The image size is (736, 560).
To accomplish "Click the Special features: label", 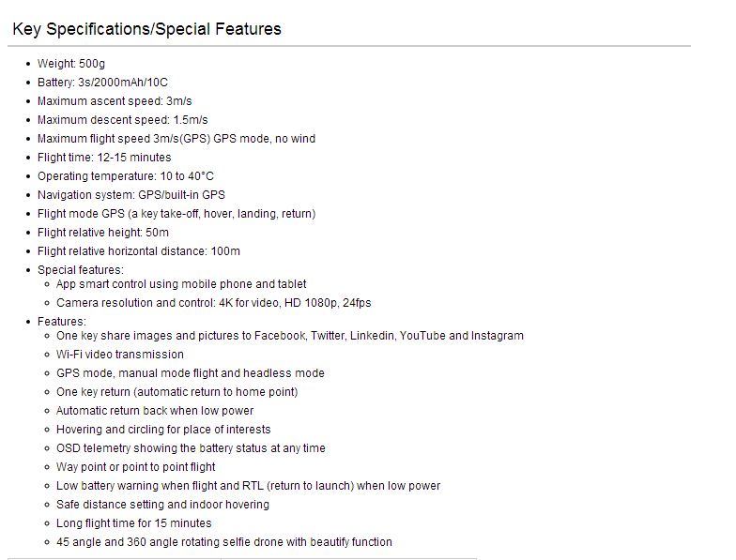I will pos(81,270).
